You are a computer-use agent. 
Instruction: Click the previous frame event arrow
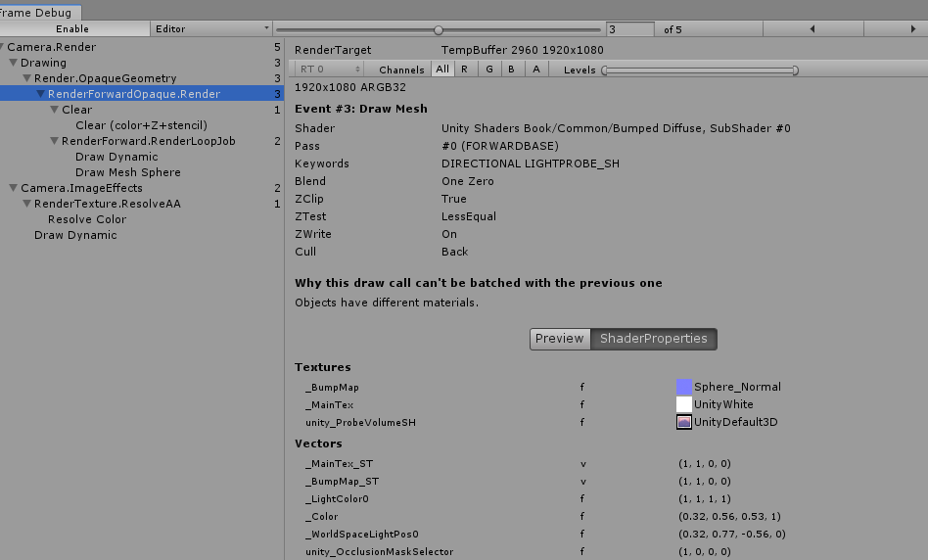812,28
